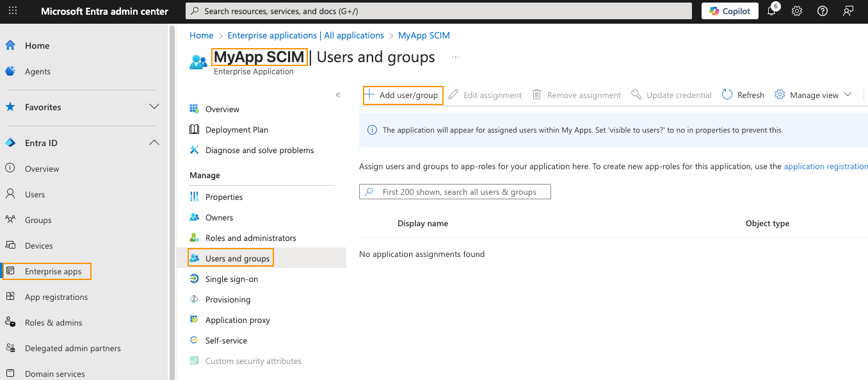Click the Delegated admin partners icon

coord(10,348)
